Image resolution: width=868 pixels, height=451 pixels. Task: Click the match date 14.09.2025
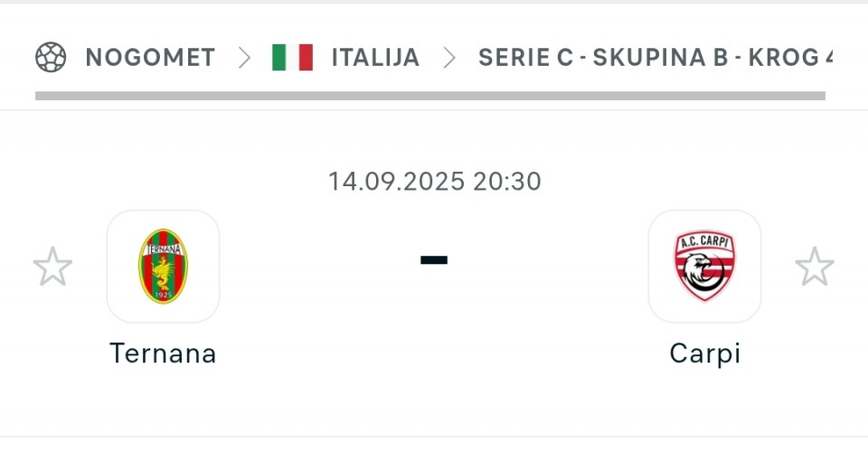(x=396, y=182)
